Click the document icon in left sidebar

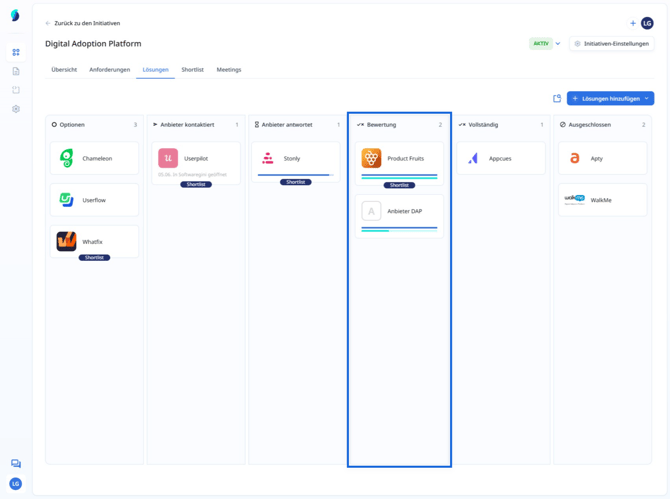(16, 71)
